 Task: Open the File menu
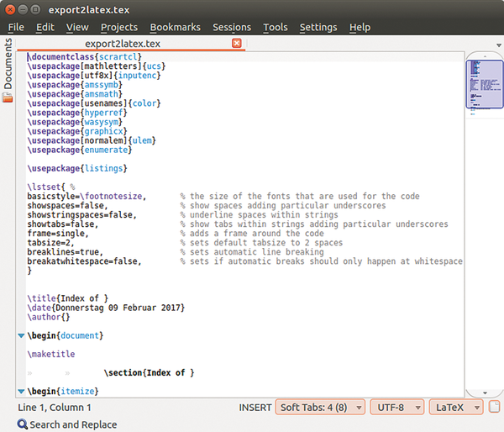pyautogui.click(x=16, y=28)
